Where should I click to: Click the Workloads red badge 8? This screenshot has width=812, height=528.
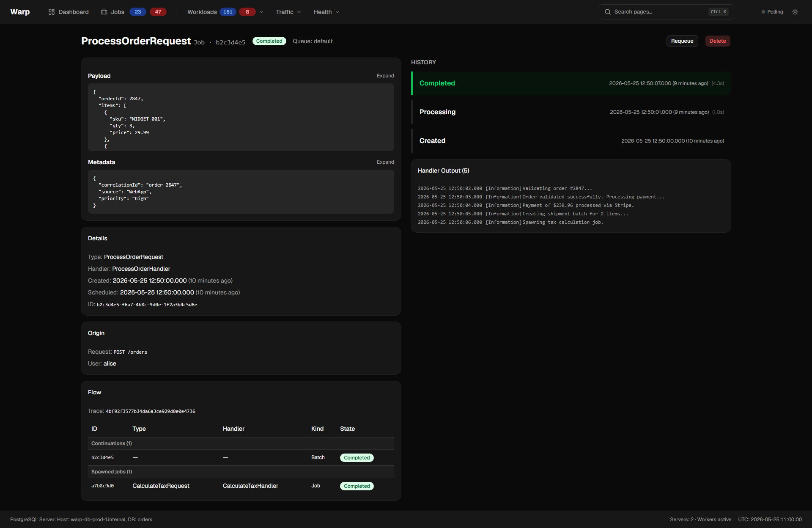[x=247, y=12]
